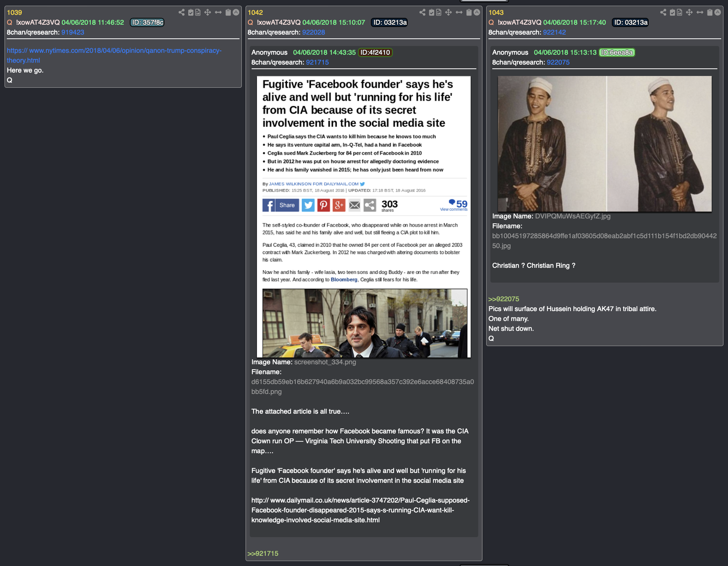
Task: Select post number 1039
Action: (x=14, y=13)
